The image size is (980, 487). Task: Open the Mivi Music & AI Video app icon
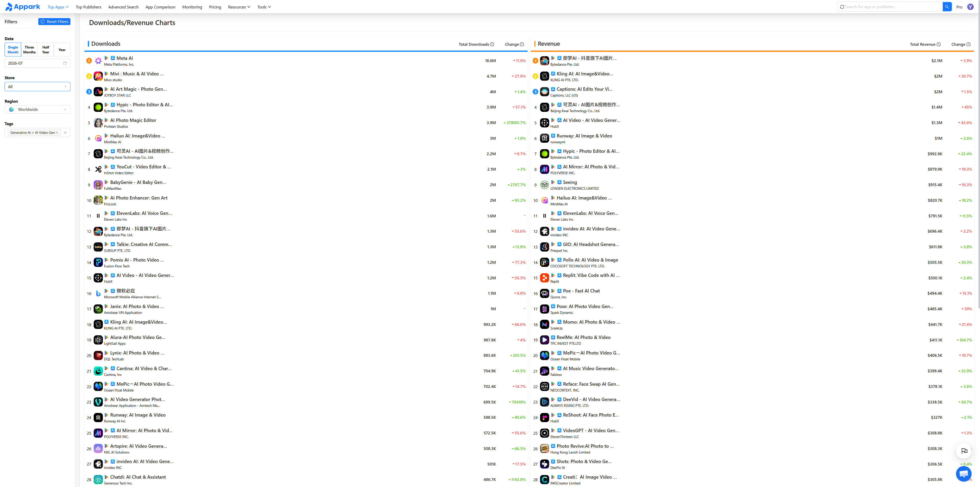point(98,76)
